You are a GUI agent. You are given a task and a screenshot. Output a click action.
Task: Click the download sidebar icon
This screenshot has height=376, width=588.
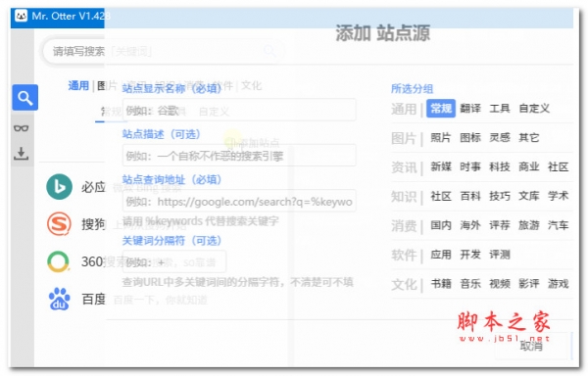(x=21, y=153)
